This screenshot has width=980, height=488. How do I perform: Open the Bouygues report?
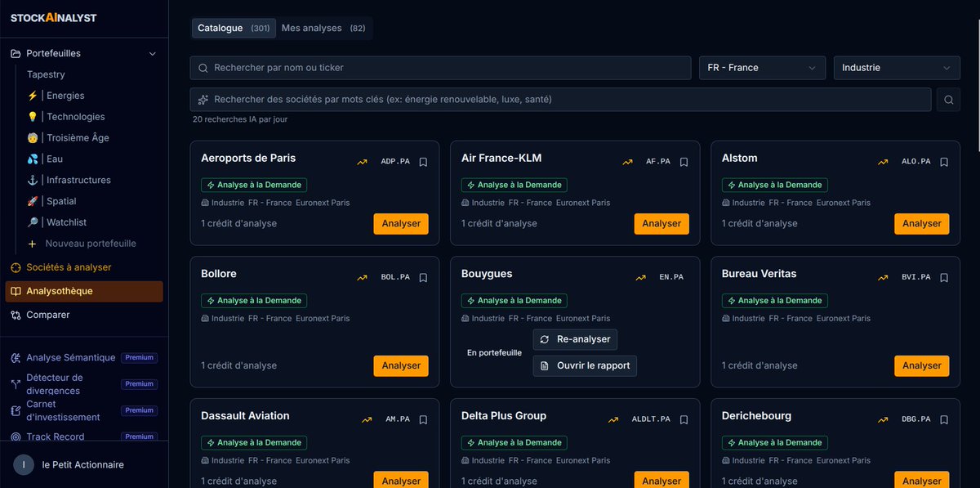coord(585,366)
